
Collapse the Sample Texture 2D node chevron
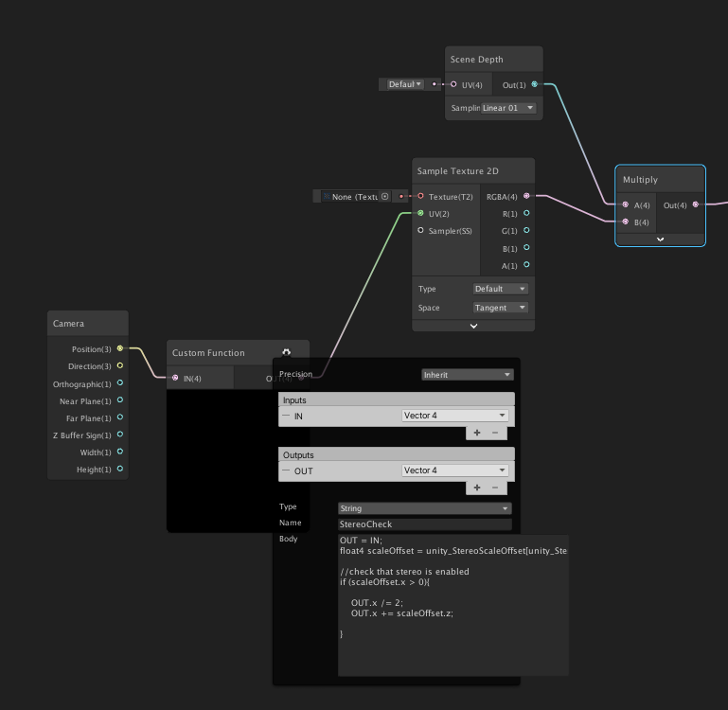click(x=473, y=326)
